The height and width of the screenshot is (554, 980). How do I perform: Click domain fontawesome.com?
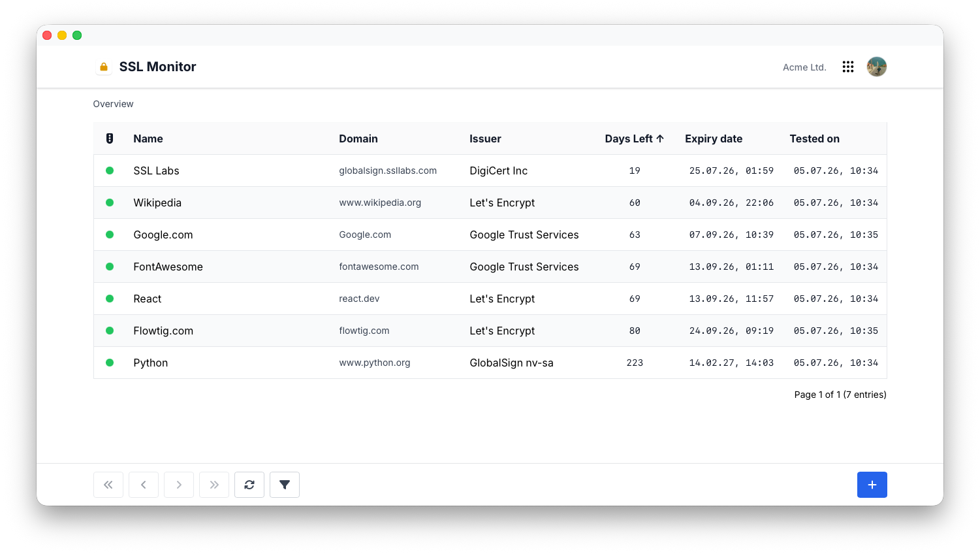[379, 267]
